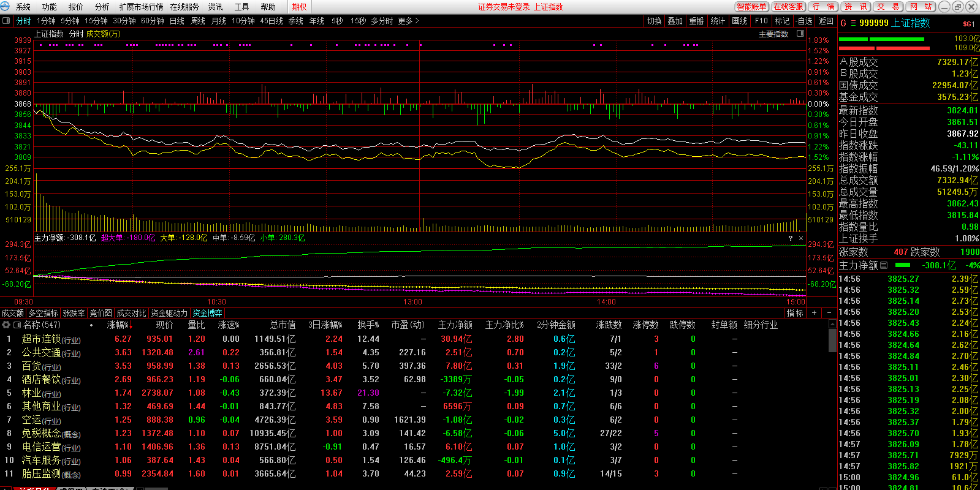
Task: Open 超市连锁 industry row link
Action: tap(41, 339)
